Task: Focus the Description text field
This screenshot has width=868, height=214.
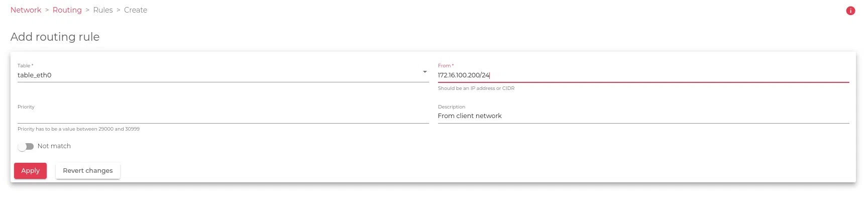Action: click(x=643, y=116)
